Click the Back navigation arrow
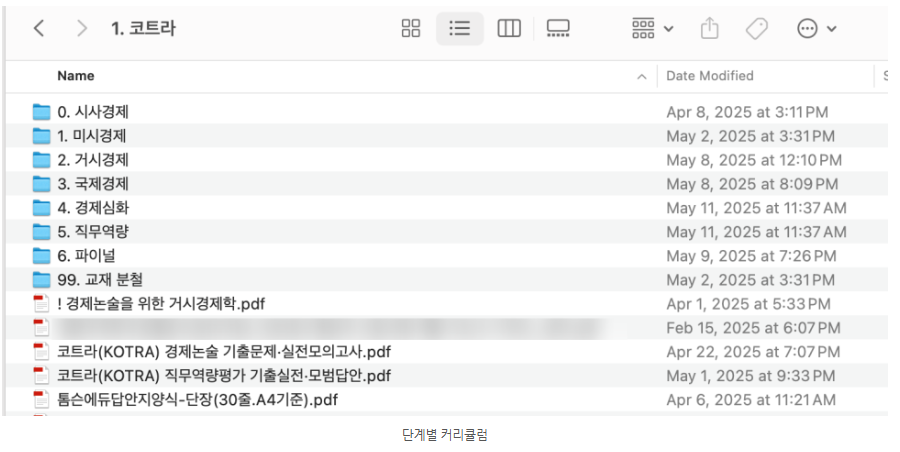This screenshot has width=900, height=452. tap(39, 29)
